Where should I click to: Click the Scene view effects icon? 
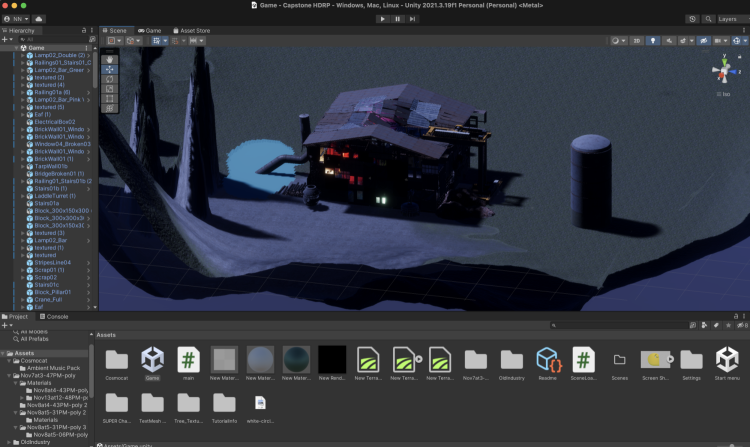pyautogui.click(x=684, y=41)
